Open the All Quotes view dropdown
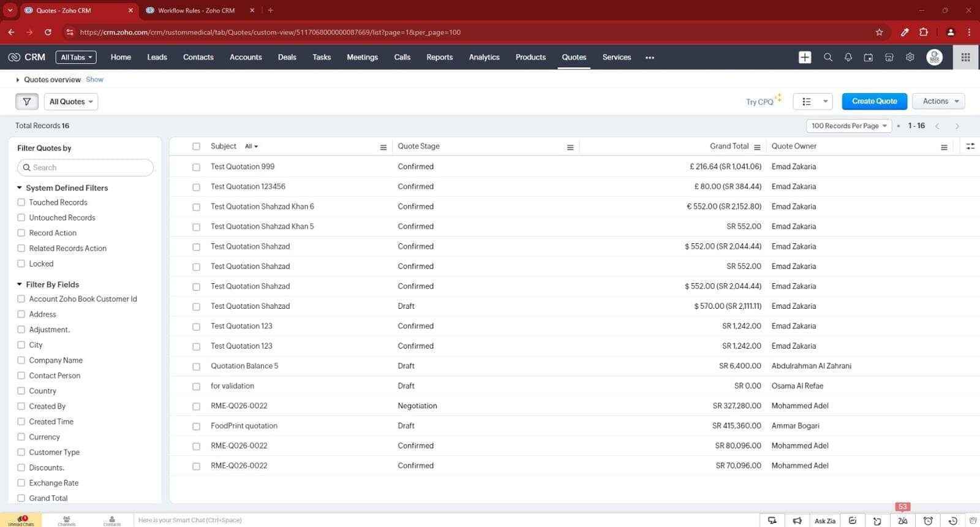This screenshot has width=980, height=527. [x=71, y=102]
